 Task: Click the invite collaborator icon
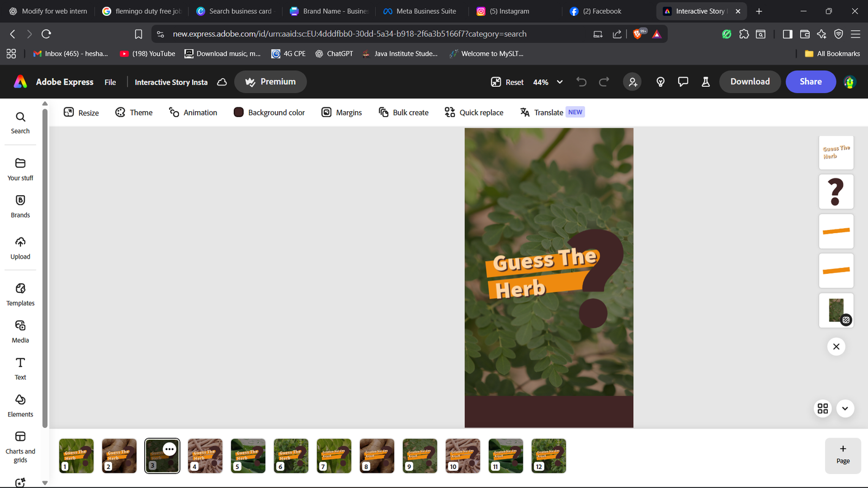tap(633, 82)
